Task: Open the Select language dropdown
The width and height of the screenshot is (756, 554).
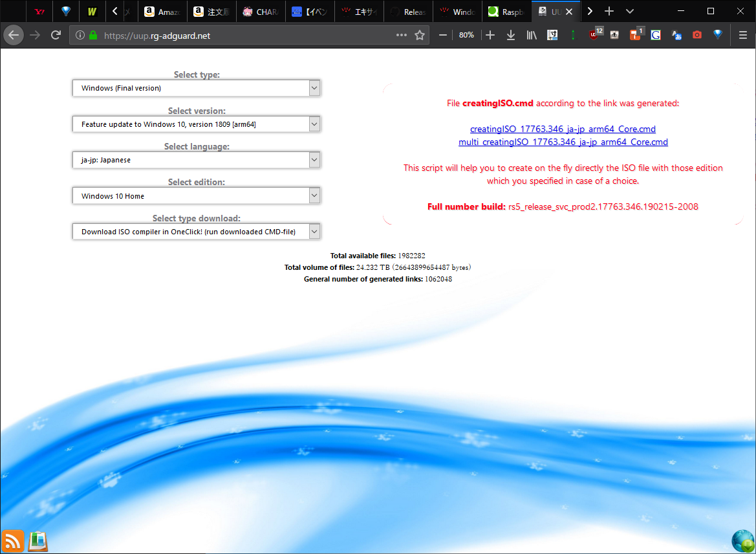Action: tap(197, 160)
